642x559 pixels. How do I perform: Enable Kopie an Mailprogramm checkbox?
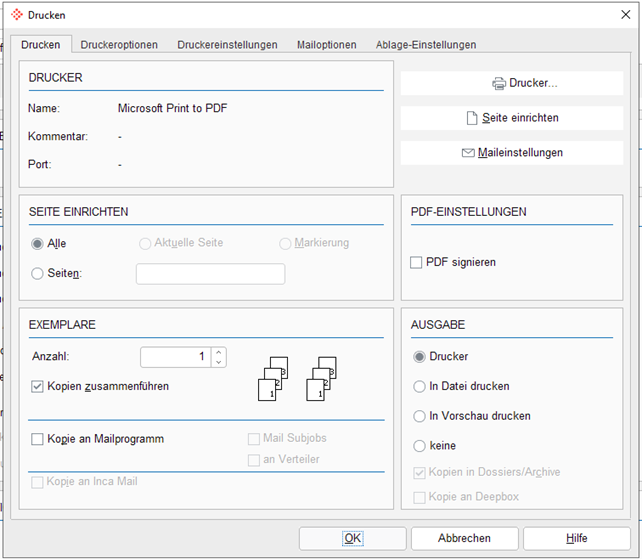(37, 439)
